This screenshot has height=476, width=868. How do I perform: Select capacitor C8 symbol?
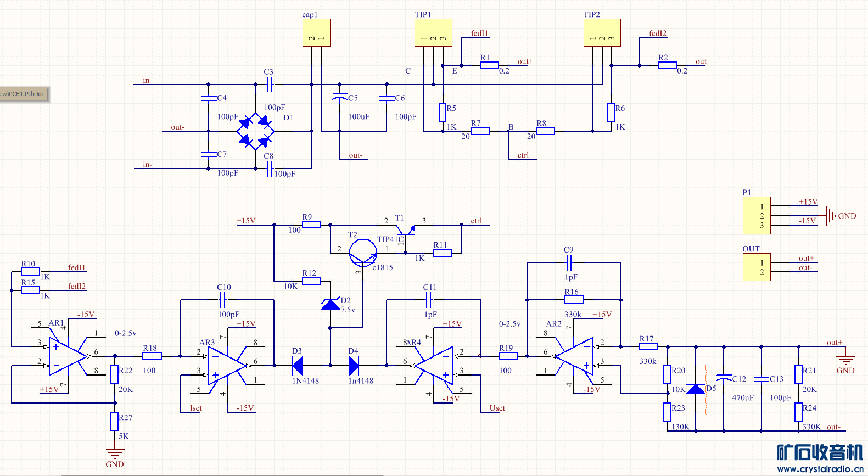[269, 169]
